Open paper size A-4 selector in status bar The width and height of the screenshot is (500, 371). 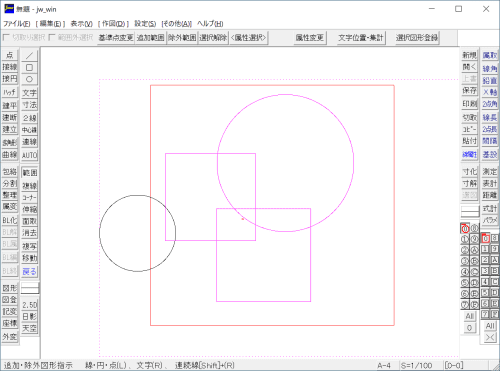click(384, 366)
